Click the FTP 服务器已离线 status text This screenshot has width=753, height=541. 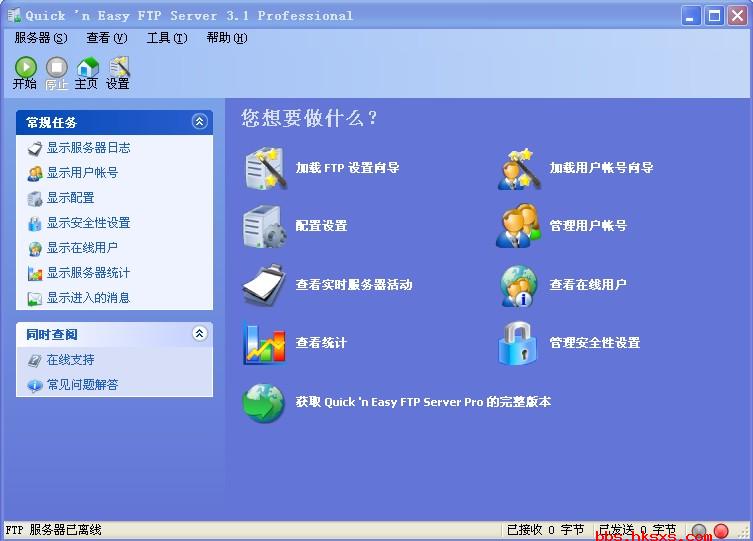(53, 530)
